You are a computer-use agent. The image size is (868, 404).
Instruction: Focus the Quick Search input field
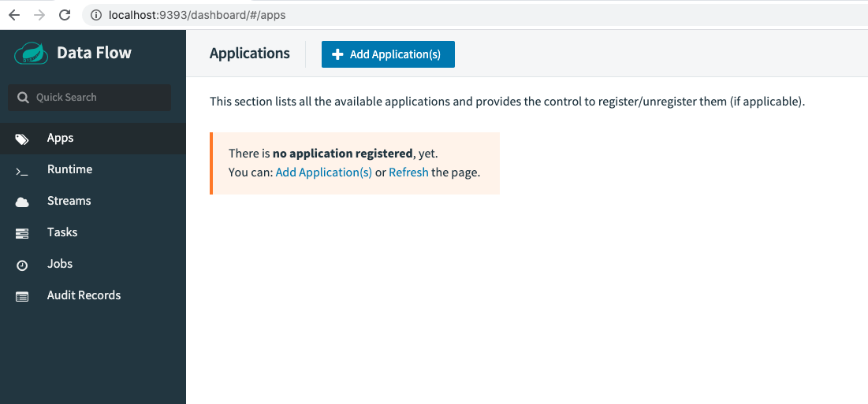[x=99, y=98]
